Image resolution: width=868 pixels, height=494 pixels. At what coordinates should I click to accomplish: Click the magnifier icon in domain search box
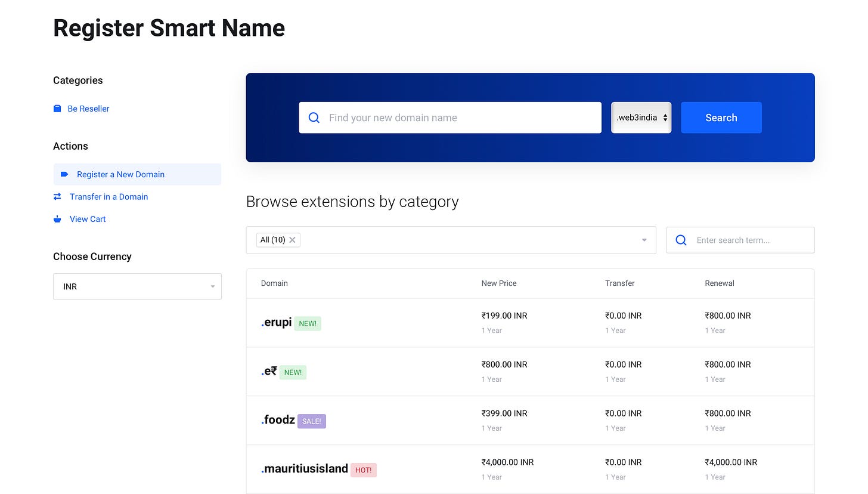click(314, 118)
